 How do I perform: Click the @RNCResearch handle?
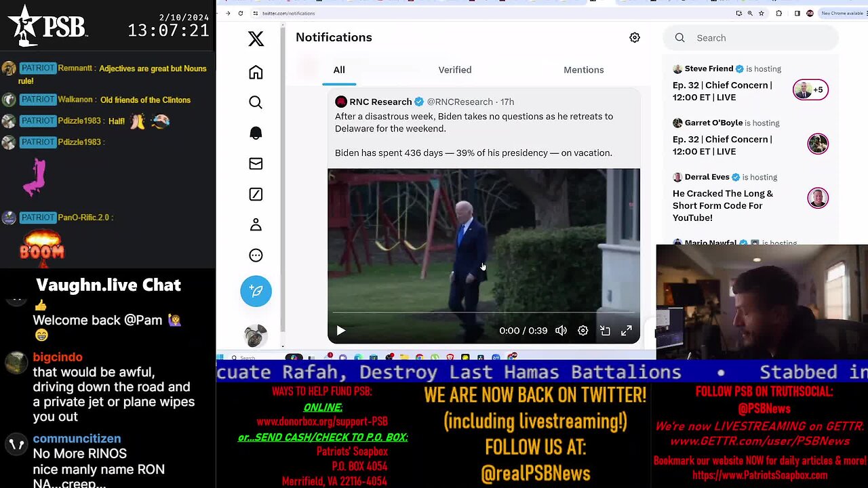tap(460, 102)
